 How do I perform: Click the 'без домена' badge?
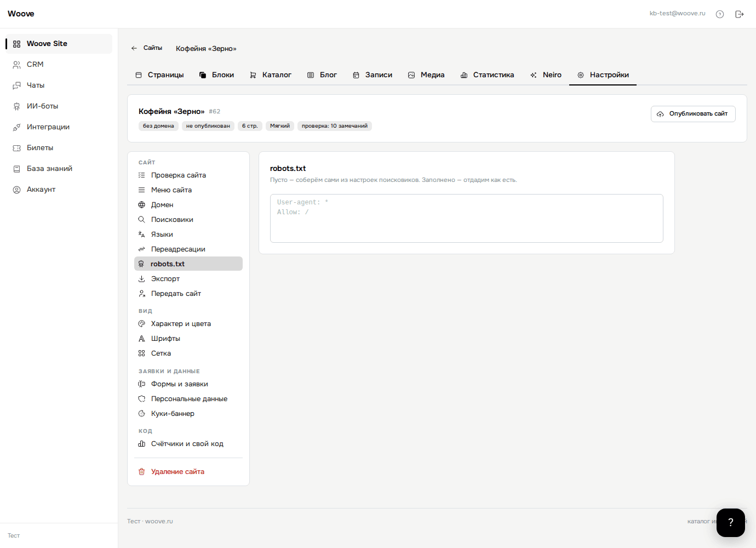158,126
